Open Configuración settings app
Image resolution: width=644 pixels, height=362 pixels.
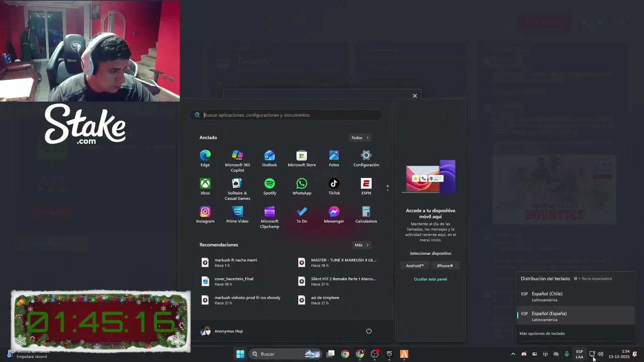click(366, 158)
